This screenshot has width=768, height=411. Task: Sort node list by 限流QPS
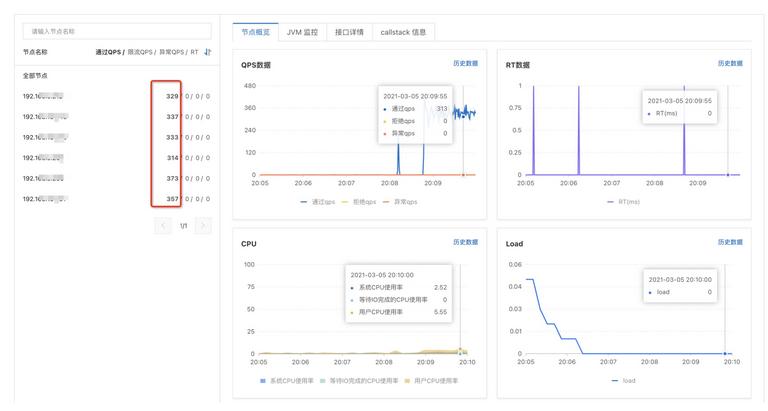click(x=140, y=52)
